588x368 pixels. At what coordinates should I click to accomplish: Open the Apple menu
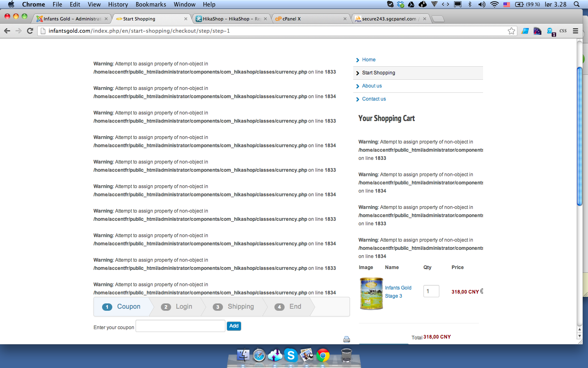11,4
